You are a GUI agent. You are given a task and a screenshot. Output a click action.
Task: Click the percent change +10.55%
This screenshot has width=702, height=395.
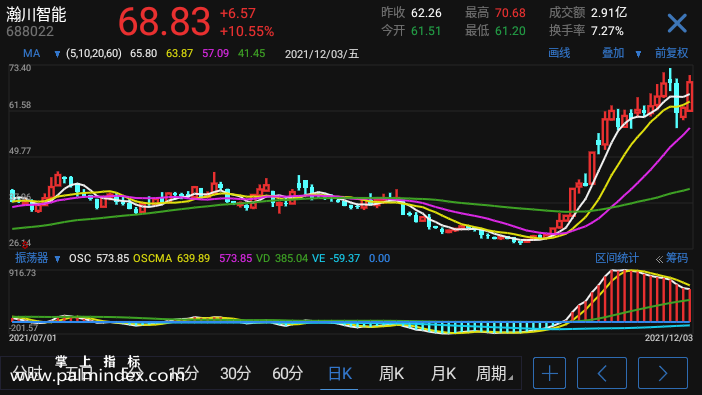[247, 31]
